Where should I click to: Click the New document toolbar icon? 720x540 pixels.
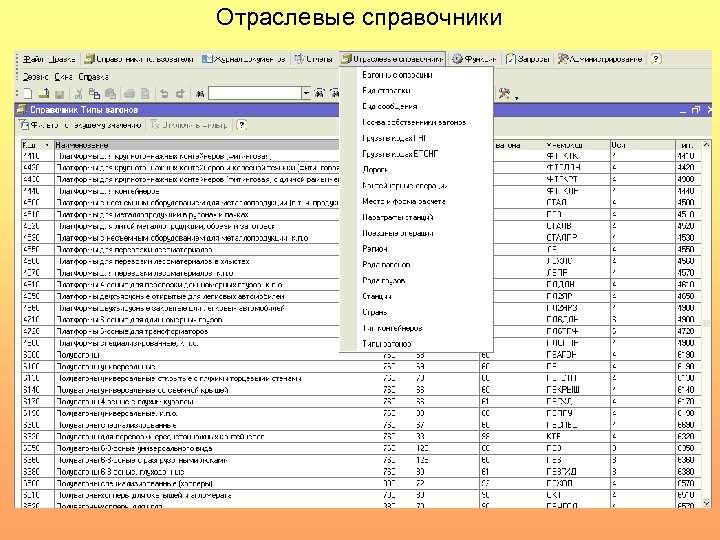point(28,94)
